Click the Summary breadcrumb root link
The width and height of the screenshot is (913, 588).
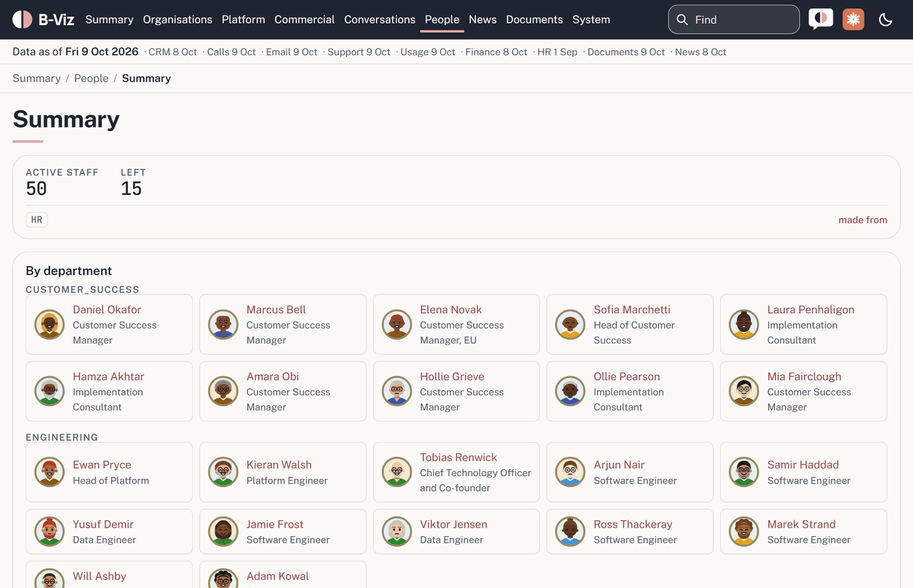click(37, 78)
